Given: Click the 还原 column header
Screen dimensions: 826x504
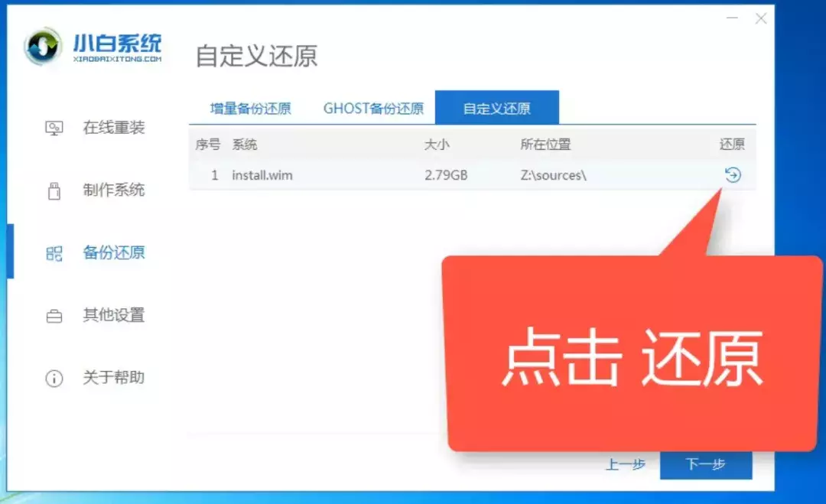Looking at the screenshot, I should [x=732, y=145].
